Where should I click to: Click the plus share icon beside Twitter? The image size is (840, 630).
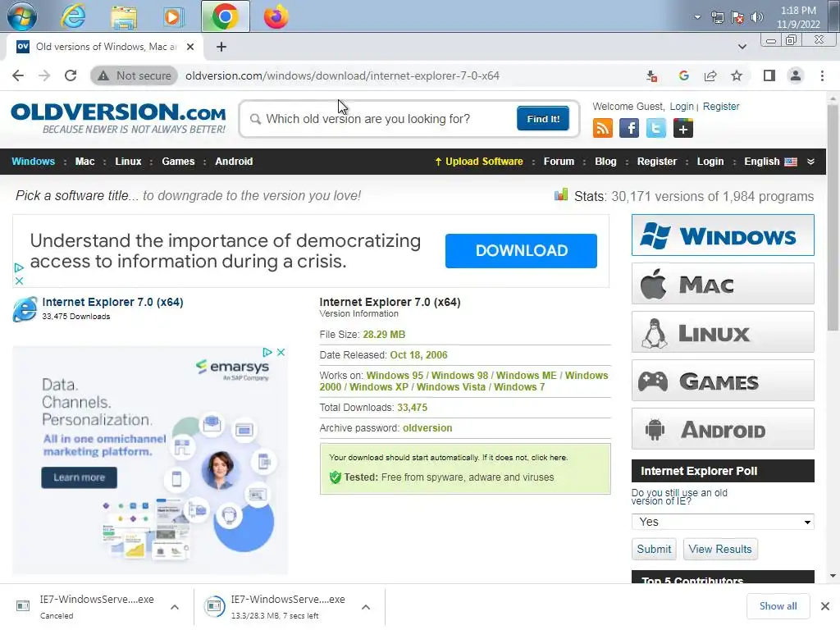683,129
